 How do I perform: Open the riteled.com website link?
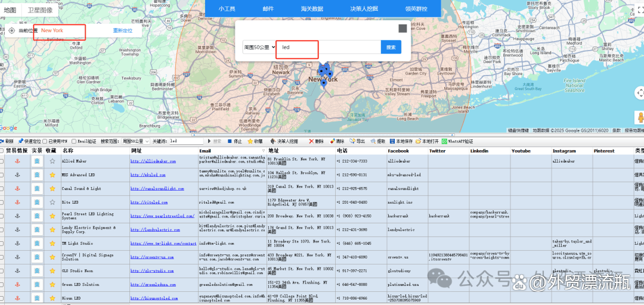[x=149, y=203]
